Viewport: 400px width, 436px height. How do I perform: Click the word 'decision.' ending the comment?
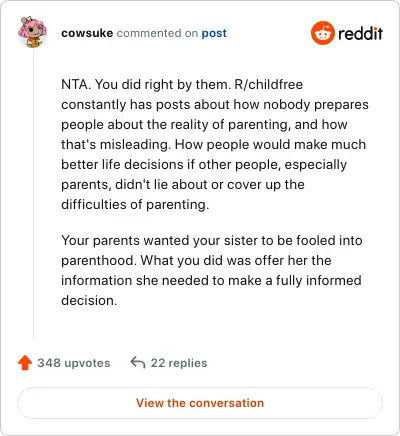point(89,300)
